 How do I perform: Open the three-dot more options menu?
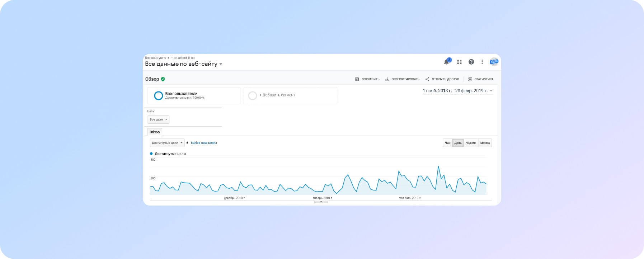click(x=482, y=62)
